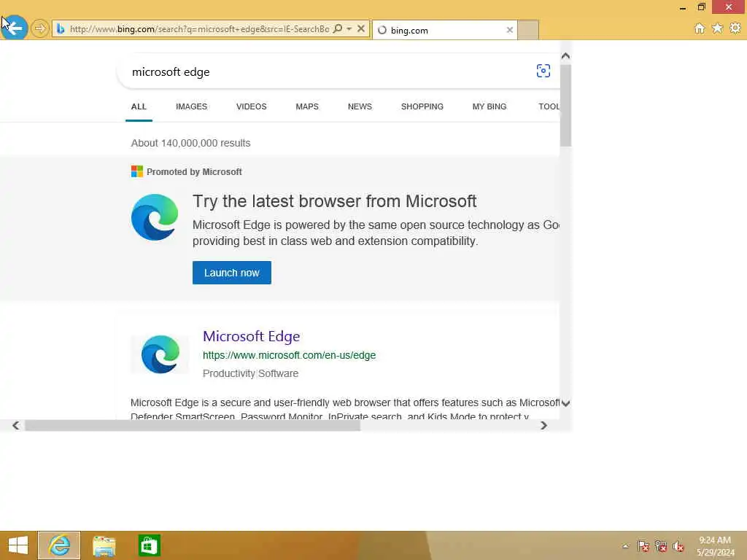Viewport: 747px width, 560px height.
Task: Click the Action Center flag tray icon
Action: click(x=643, y=546)
